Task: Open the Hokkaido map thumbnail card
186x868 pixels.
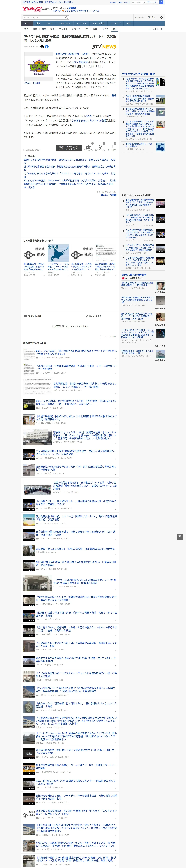Action: coord(58,253)
